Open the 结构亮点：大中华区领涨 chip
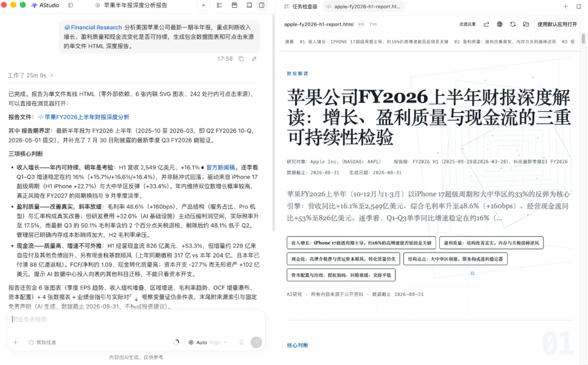This screenshot has width=588, height=365. 455,259
